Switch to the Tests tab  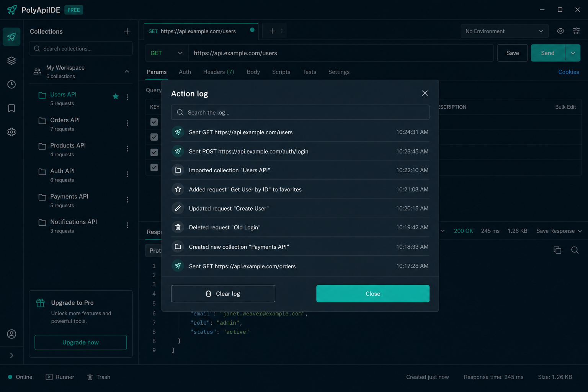[309, 72]
